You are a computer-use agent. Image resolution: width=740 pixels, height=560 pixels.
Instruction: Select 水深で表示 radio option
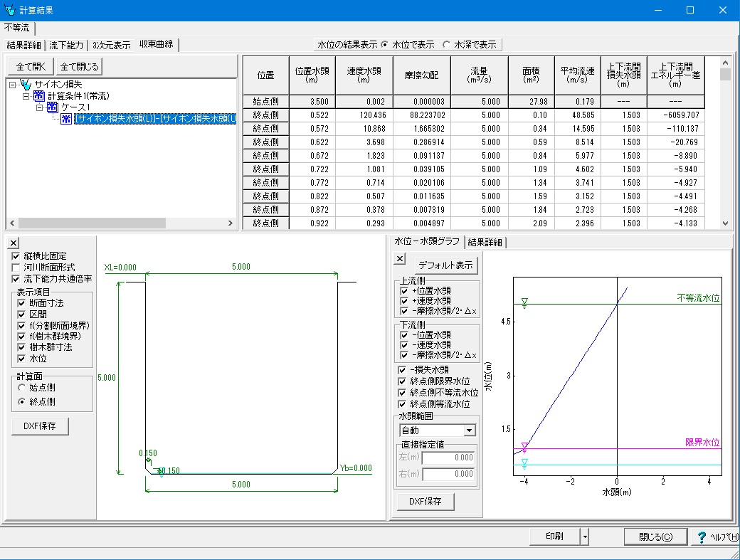tap(447, 45)
